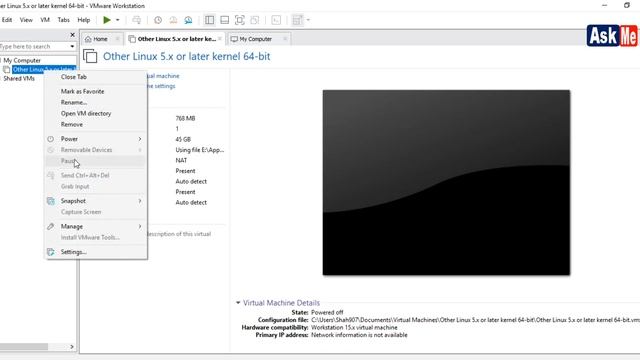
Task: Click the Edit virtual machine settings link
Action: (161, 86)
